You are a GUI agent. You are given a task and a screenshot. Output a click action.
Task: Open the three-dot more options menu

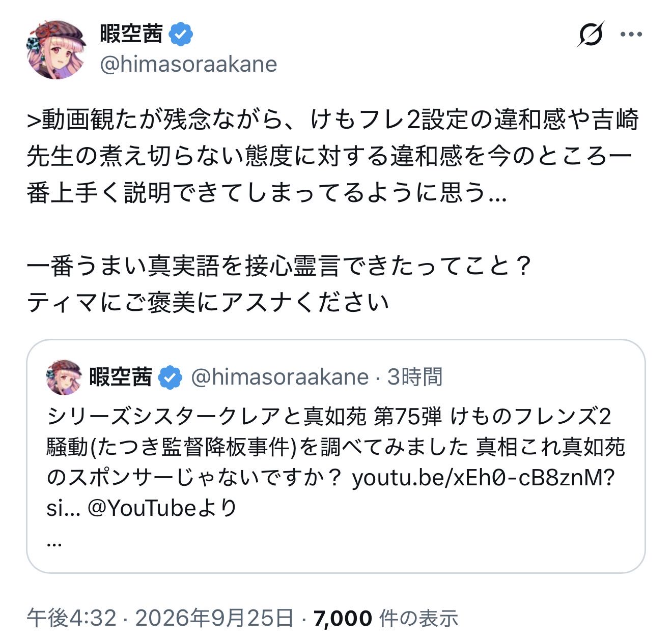click(x=631, y=35)
